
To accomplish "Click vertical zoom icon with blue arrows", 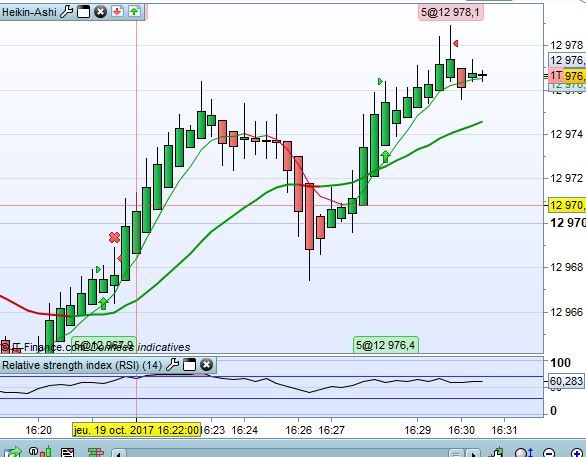I will pos(524,453).
